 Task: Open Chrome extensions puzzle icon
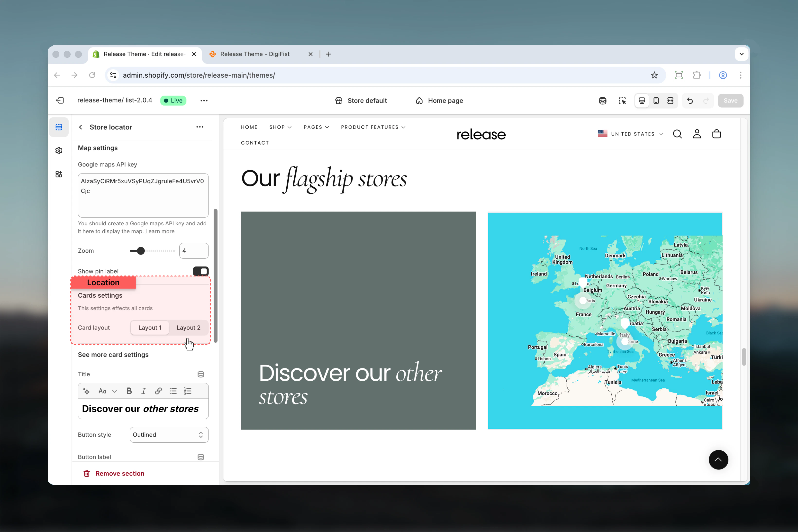tap(697, 75)
